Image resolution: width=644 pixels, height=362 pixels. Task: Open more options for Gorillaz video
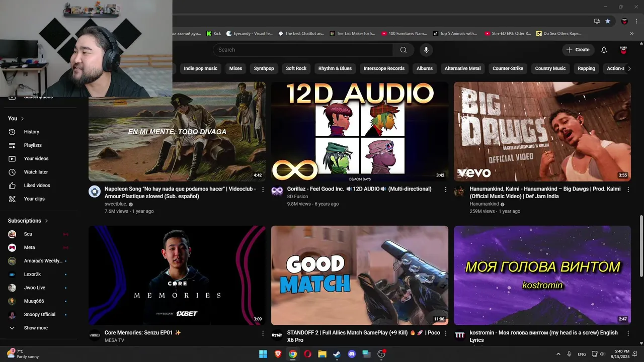pos(445,190)
